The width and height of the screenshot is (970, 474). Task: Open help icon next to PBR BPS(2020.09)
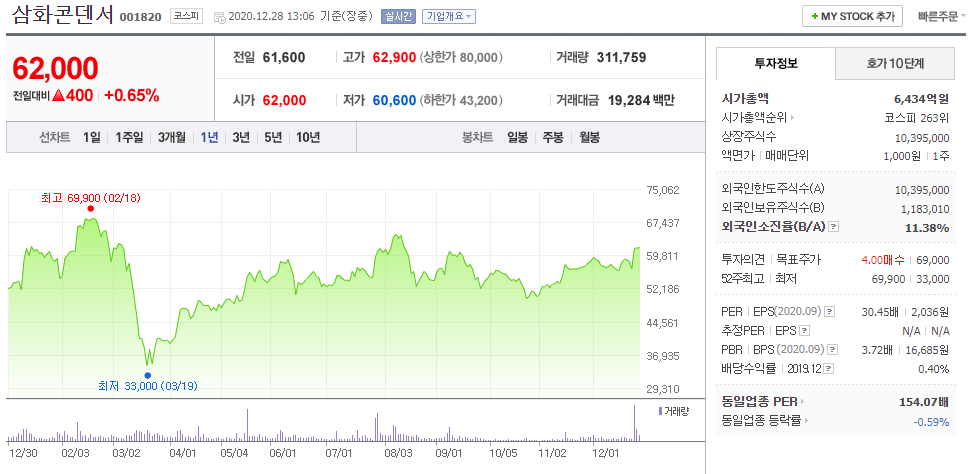coord(834,350)
